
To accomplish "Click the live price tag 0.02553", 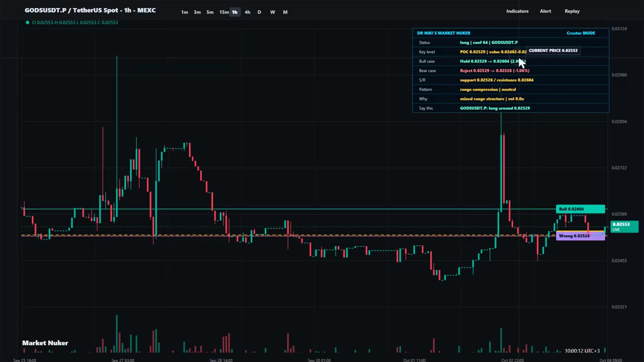I will click(x=624, y=227).
